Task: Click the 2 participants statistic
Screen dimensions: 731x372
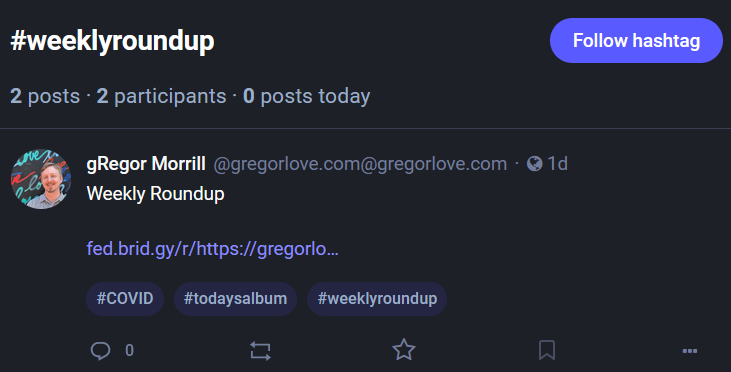Action: tap(161, 96)
